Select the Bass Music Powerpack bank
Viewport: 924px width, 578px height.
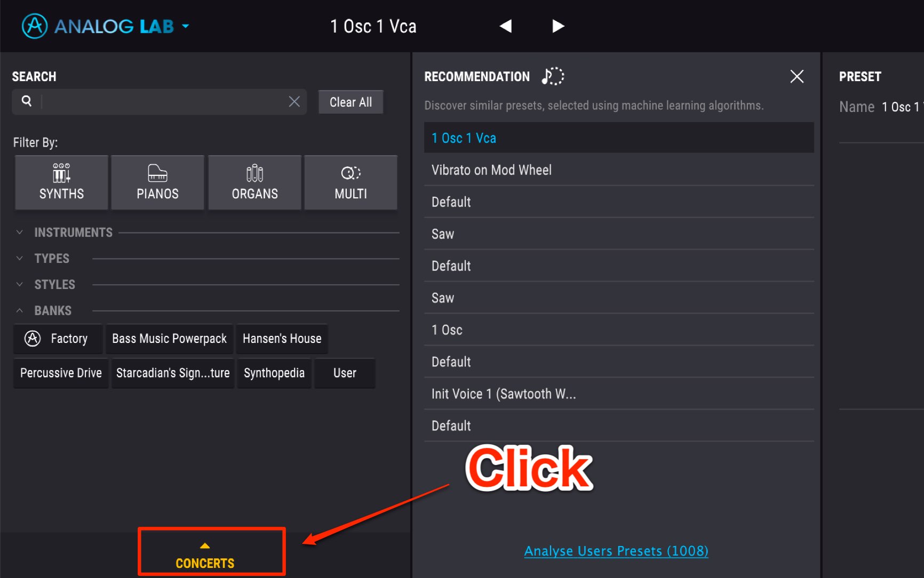point(169,339)
